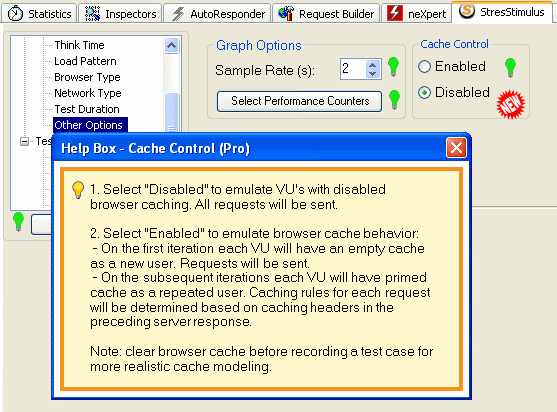The height and width of the screenshot is (412, 557).
Task: Click the green help bulb beside Sample Rate
Action: [393, 66]
